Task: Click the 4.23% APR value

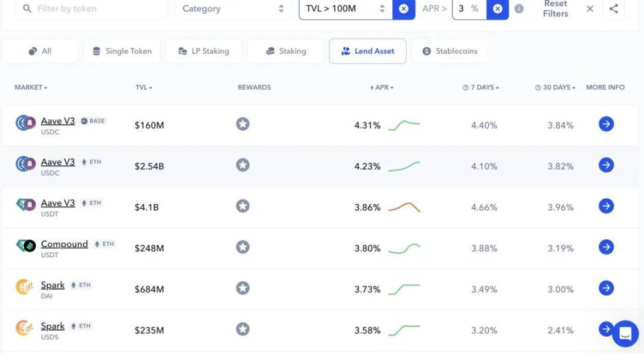Action: [367, 166]
